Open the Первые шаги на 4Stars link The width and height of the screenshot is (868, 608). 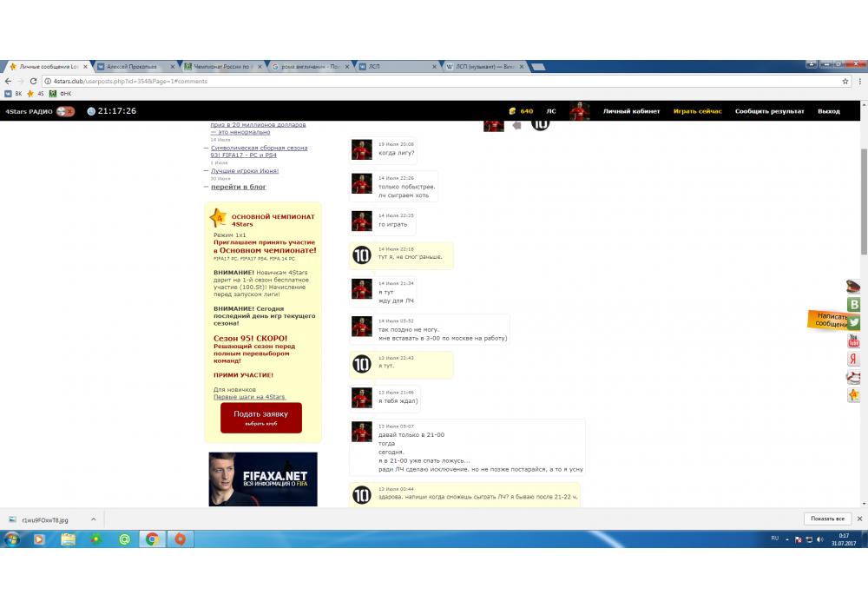[x=249, y=397]
